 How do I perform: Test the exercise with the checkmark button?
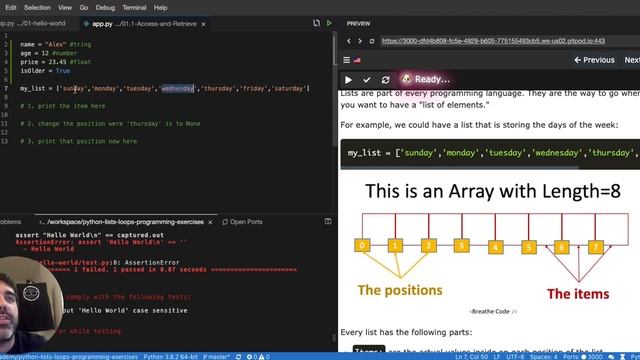click(x=367, y=80)
